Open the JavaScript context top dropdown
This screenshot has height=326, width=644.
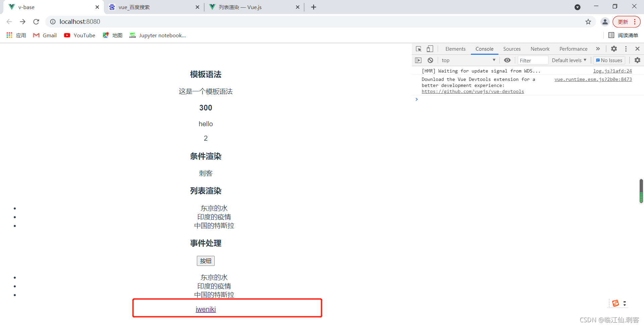coord(469,60)
